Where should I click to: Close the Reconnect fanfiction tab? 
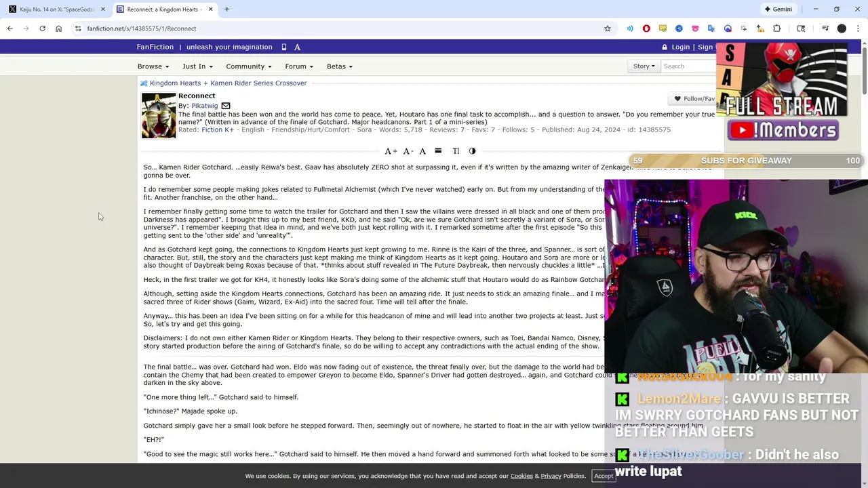tap(210, 9)
